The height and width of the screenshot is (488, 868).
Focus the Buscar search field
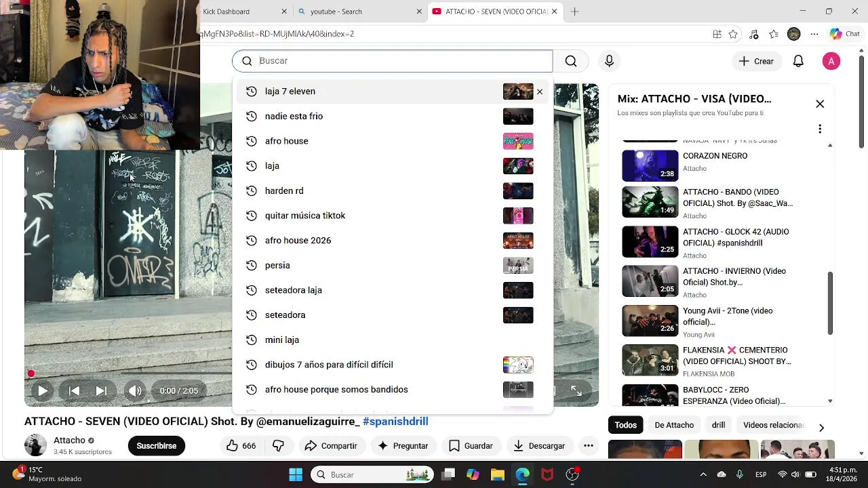click(x=393, y=61)
